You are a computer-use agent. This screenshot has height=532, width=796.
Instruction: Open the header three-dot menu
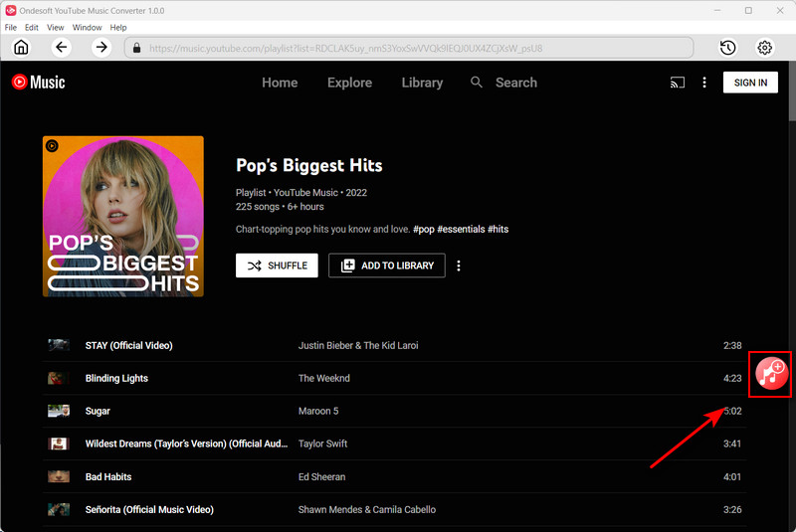(704, 83)
